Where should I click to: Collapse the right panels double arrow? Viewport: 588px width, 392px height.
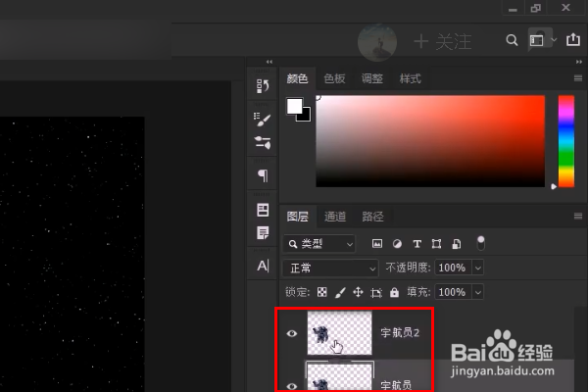point(579,62)
